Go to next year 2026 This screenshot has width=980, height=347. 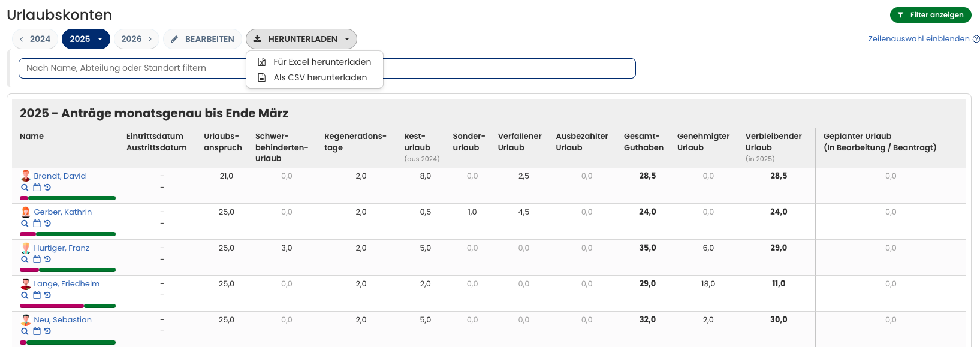click(x=137, y=39)
